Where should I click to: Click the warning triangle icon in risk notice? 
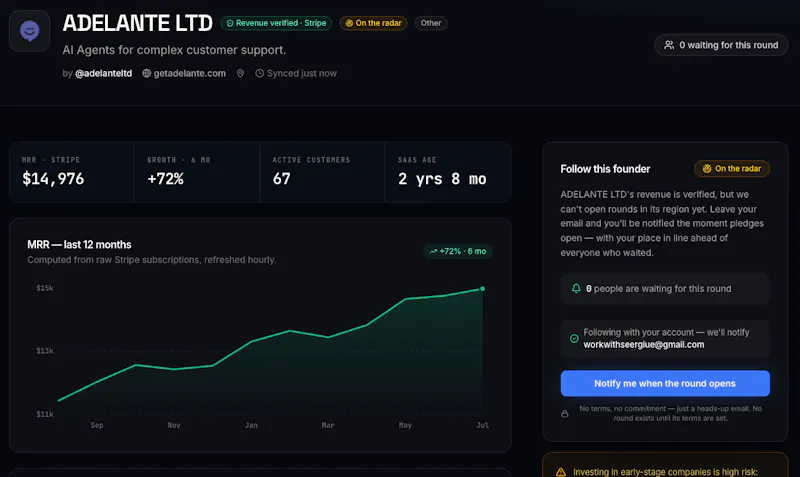tap(561, 472)
